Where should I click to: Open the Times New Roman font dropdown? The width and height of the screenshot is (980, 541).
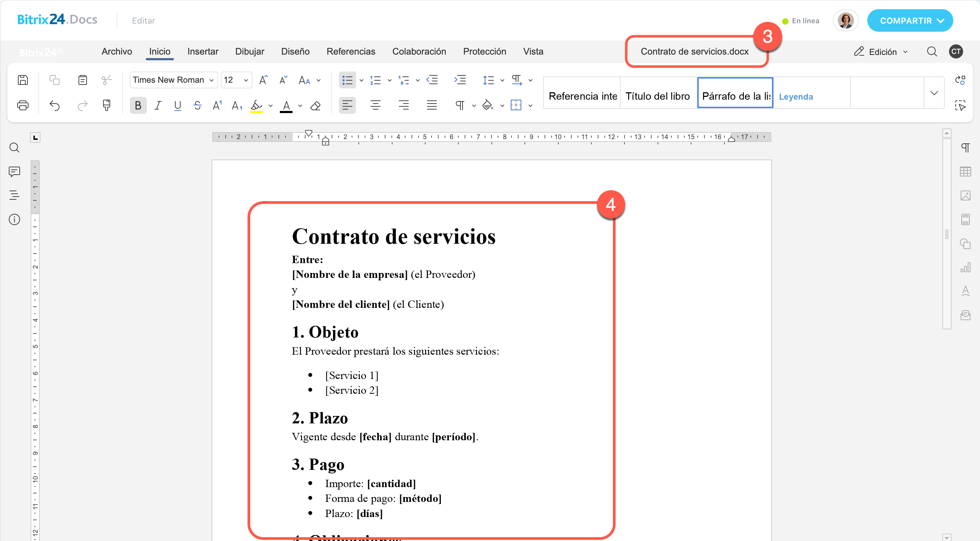point(174,80)
